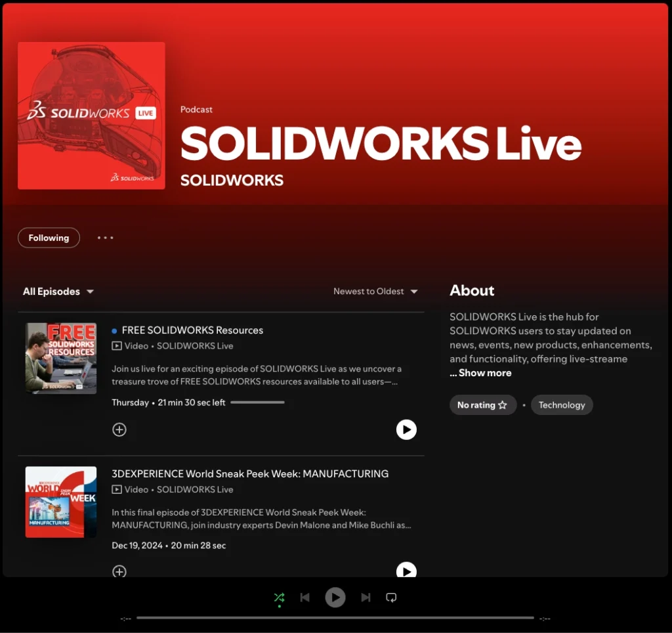Open the Technology category tag
The height and width of the screenshot is (633, 672).
click(x=562, y=405)
